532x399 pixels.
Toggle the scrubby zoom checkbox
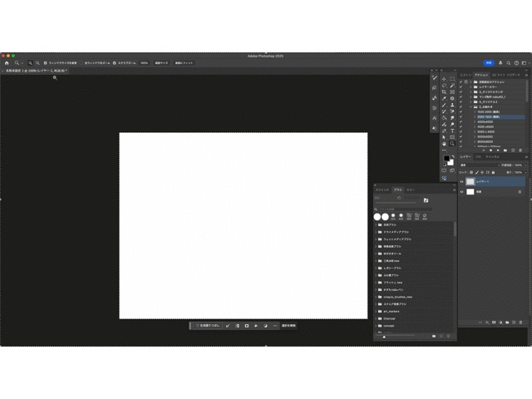(115, 63)
